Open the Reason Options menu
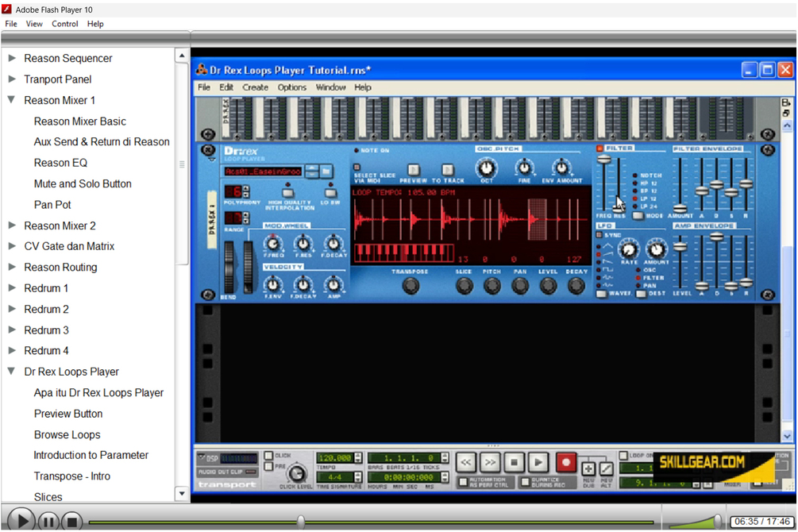The image size is (798, 532). tap(291, 87)
